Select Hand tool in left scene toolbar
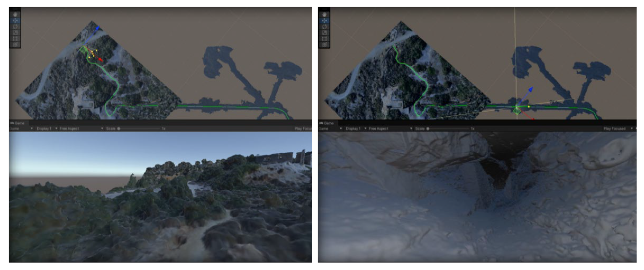 pyautogui.click(x=15, y=14)
